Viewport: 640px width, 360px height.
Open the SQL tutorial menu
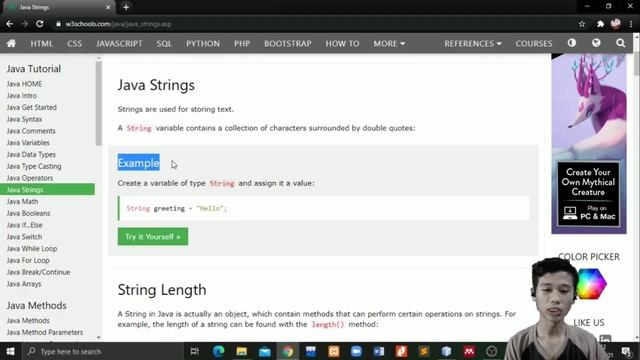pyautogui.click(x=164, y=43)
